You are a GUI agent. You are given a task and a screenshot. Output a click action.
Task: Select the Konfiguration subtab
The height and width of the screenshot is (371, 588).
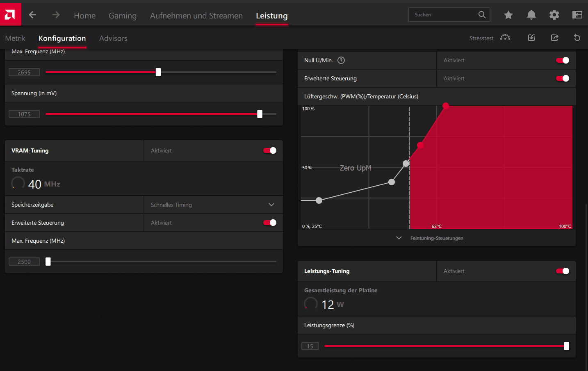click(x=62, y=38)
